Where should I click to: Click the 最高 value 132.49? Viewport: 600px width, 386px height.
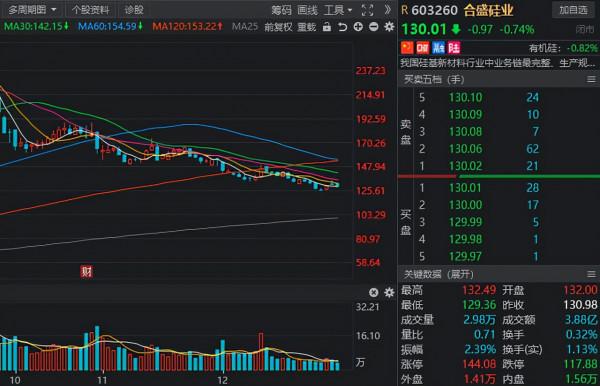479,290
